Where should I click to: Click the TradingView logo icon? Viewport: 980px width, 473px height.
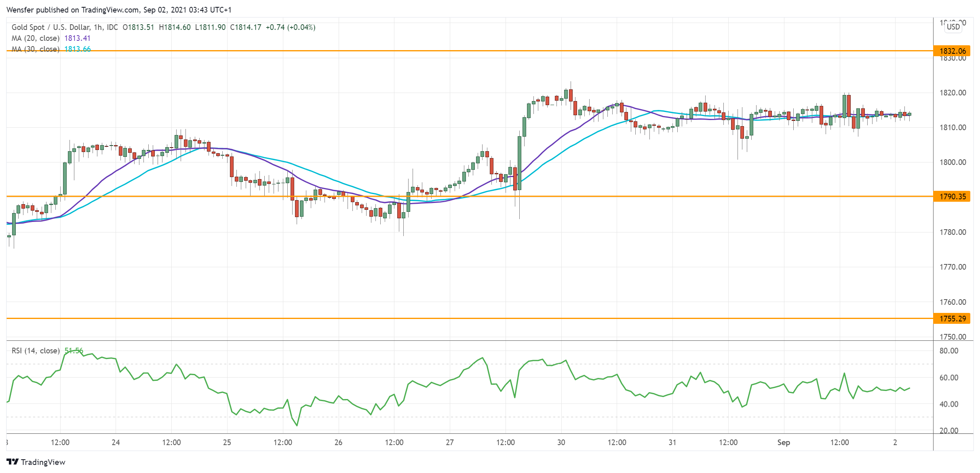tap(13, 462)
